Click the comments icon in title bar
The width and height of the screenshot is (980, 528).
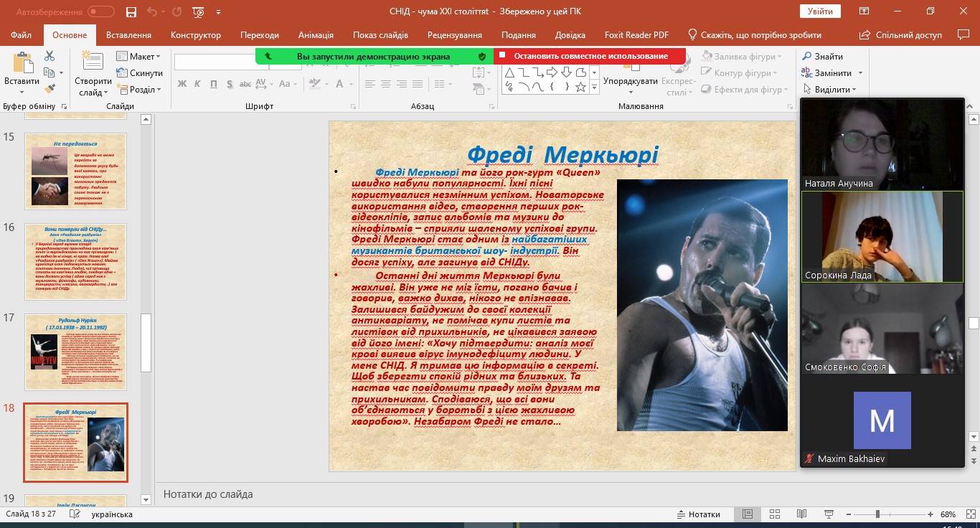[963, 34]
